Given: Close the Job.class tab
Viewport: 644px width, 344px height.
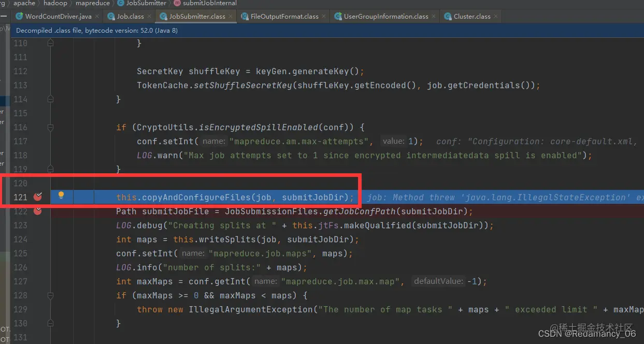Looking at the screenshot, I should tap(149, 17).
